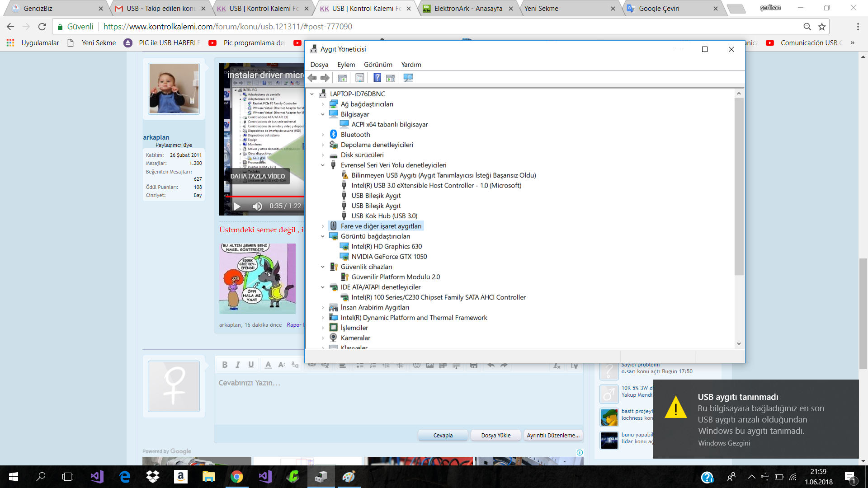This screenshot has height=488, width=868.
Task: Collapse the Görüntü bağdaştırıcıları node
Action: click(323, 236)
